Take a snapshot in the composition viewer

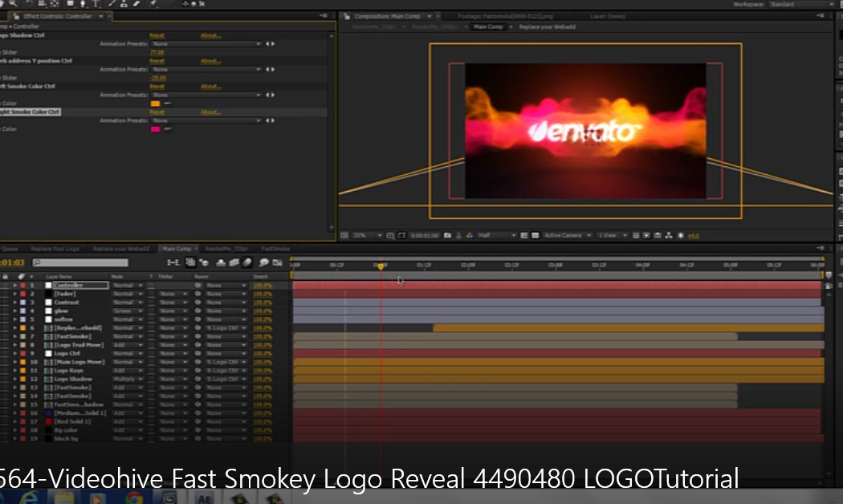click(447, 235)
